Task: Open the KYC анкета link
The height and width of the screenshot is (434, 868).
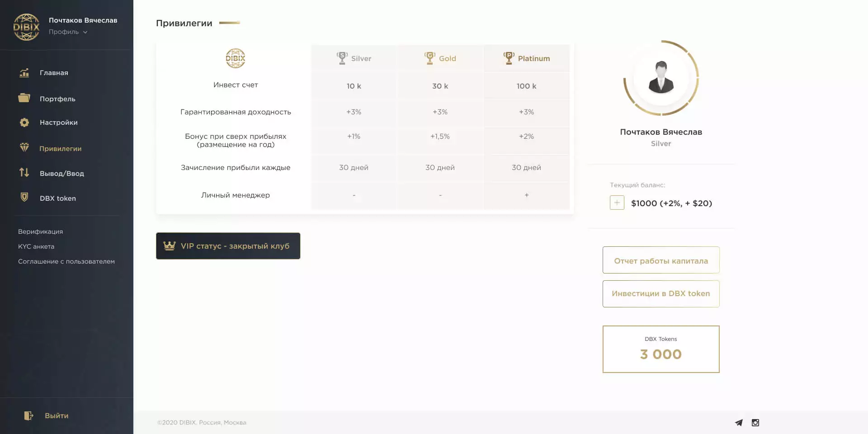Action: [x=36, y=246]
